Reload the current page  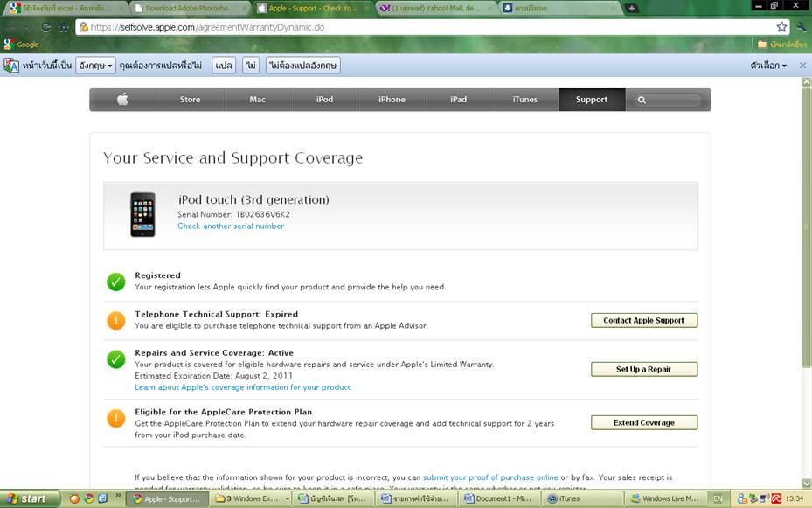[46, 27]
